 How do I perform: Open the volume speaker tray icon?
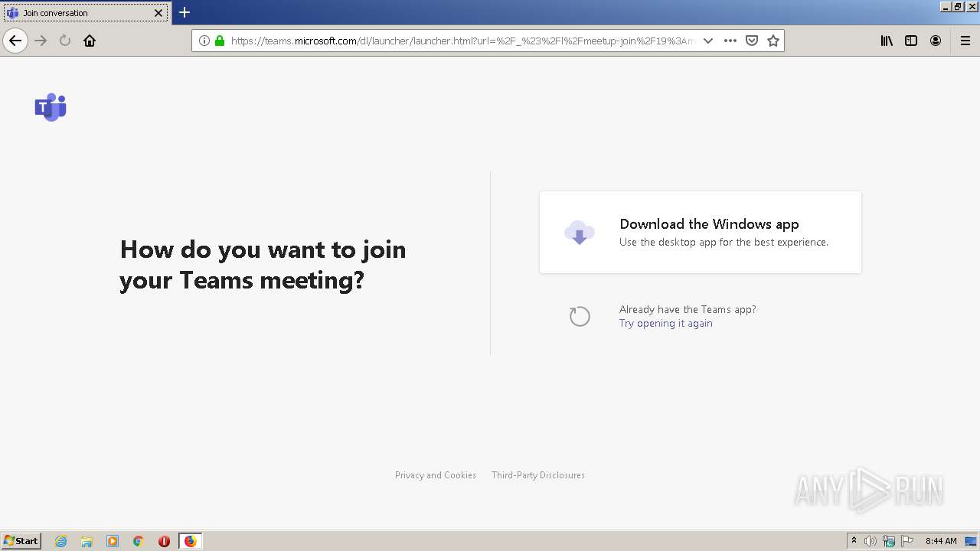coord(871,541)
